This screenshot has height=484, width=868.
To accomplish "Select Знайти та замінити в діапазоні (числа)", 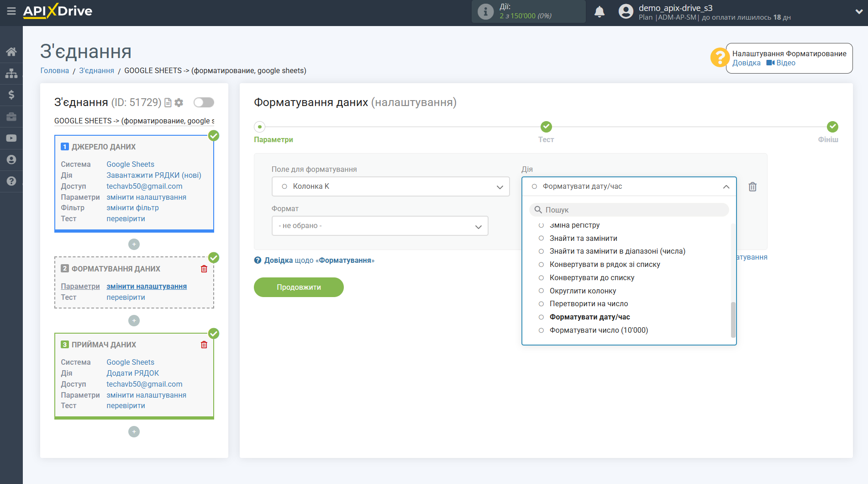I will (x=617, y=251).
